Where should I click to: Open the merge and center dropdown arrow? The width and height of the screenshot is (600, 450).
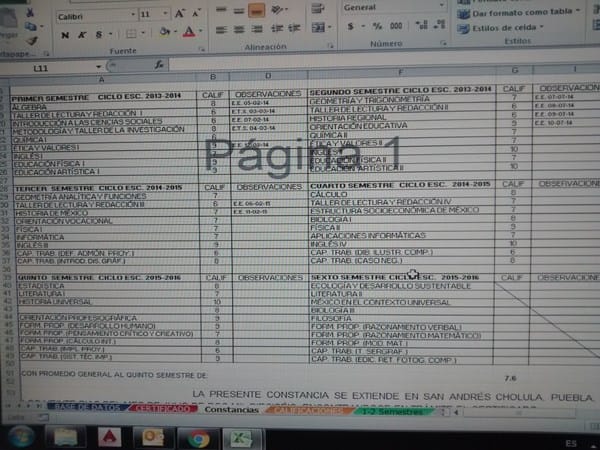(x=329, y=27)
